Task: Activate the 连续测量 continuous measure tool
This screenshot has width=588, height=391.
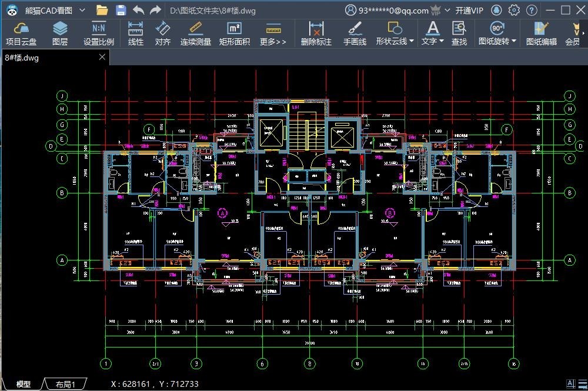Action: (x=196, y=34)
